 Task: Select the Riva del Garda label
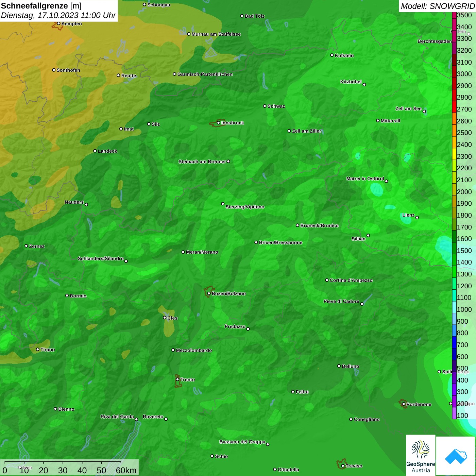(x=117, y=417)
